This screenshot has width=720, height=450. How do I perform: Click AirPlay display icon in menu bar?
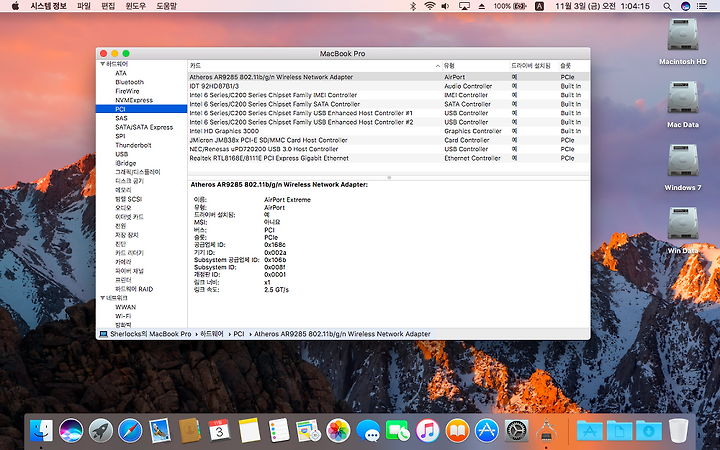pos(464,6)
